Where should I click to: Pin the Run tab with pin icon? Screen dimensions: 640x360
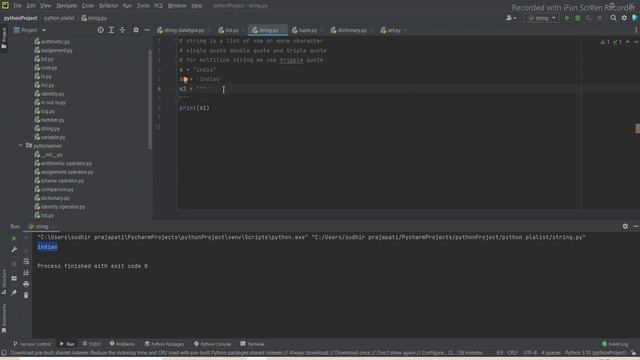point(14,293)
